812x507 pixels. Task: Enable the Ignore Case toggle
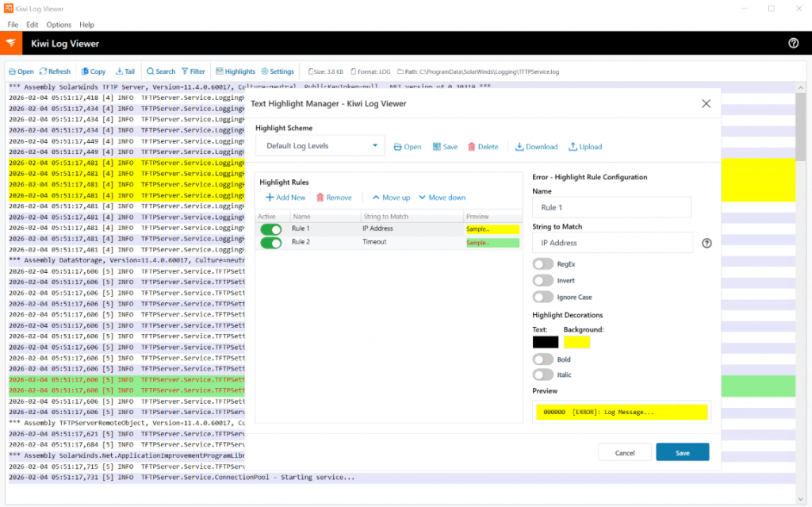pos(542,297)
